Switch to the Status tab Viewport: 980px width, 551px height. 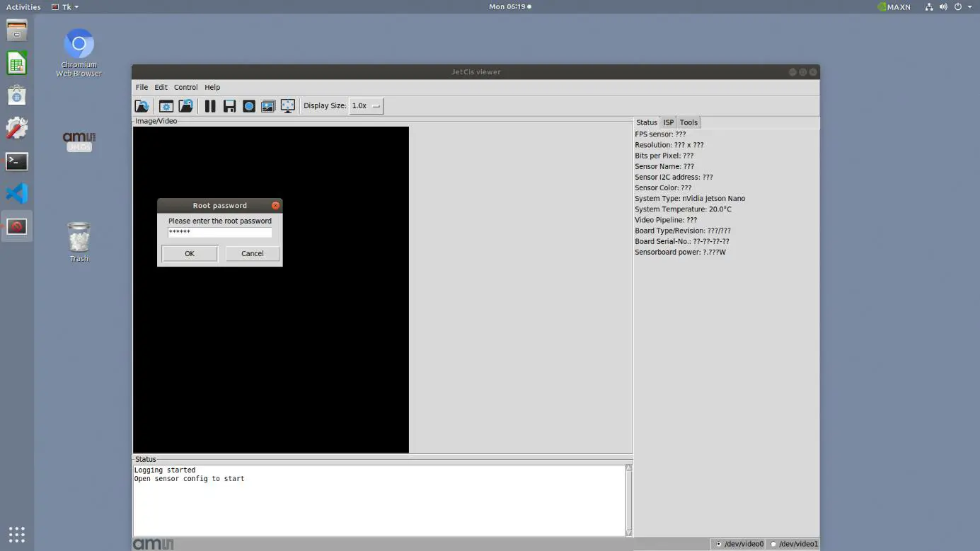[647, 122]
